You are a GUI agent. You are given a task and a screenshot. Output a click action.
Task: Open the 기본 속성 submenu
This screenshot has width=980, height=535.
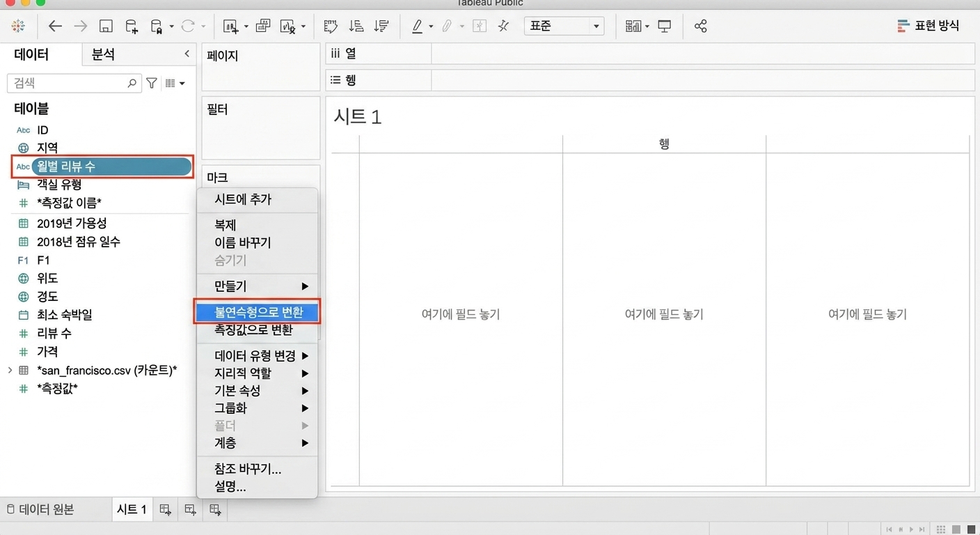[x=258, y=390]
